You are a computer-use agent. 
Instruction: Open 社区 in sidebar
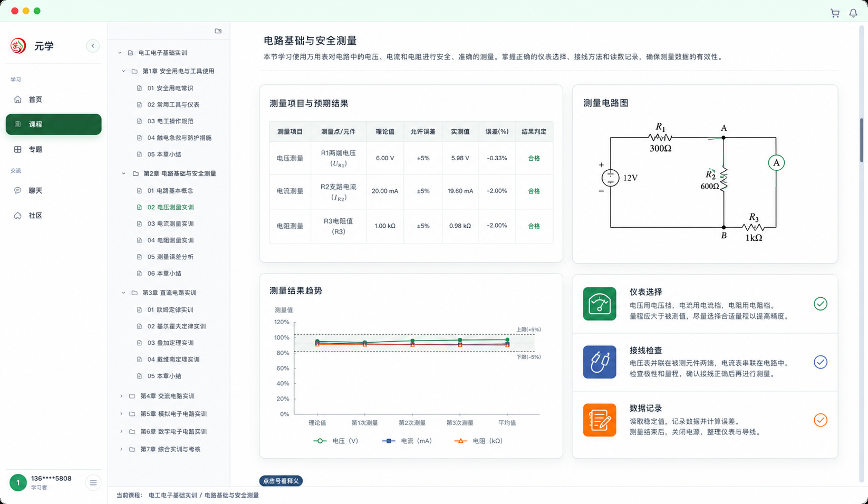coord(53,216)
